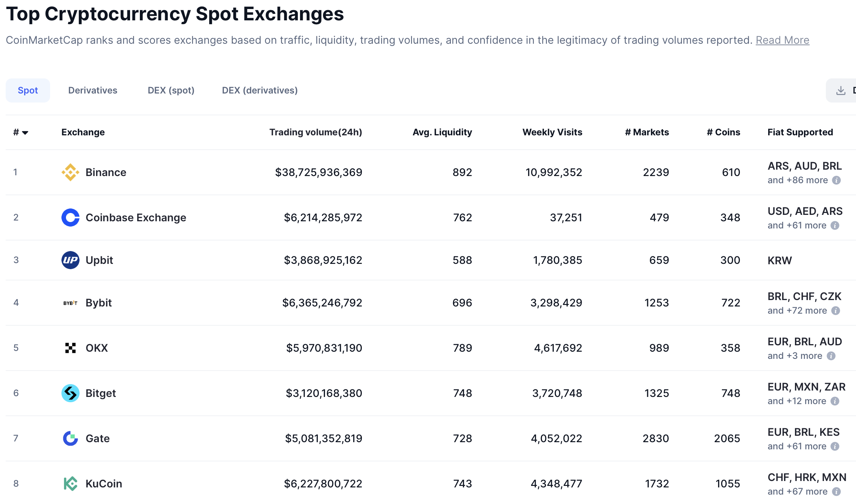Click the info icon next to OKX fiat list
The height and width of the screenshot is (504, 856).
(x=831, y=355)
